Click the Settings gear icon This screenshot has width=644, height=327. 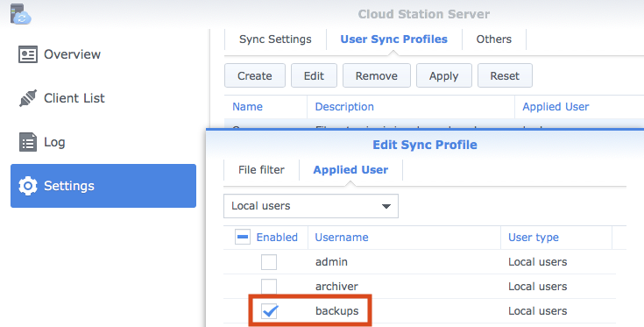[x=28, y=186]
